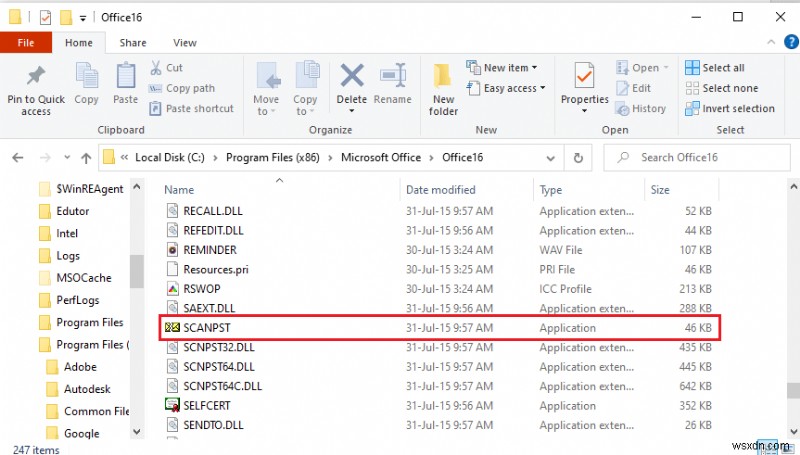
Task: Click Pin to Quick access icon
Action: click(x=36, y=75)
